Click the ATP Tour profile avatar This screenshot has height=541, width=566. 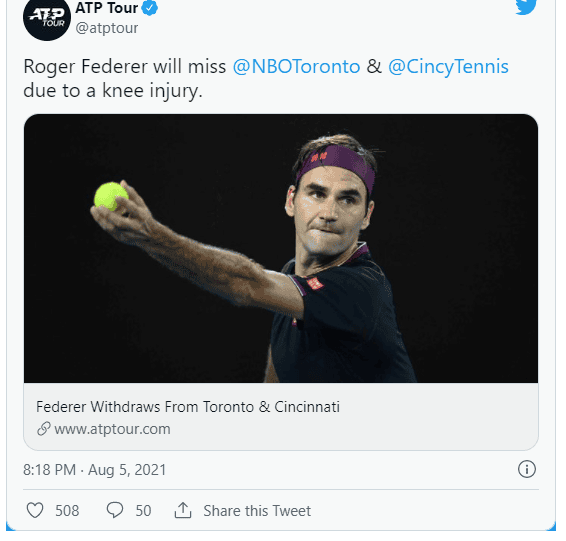(x=47, y=18)
